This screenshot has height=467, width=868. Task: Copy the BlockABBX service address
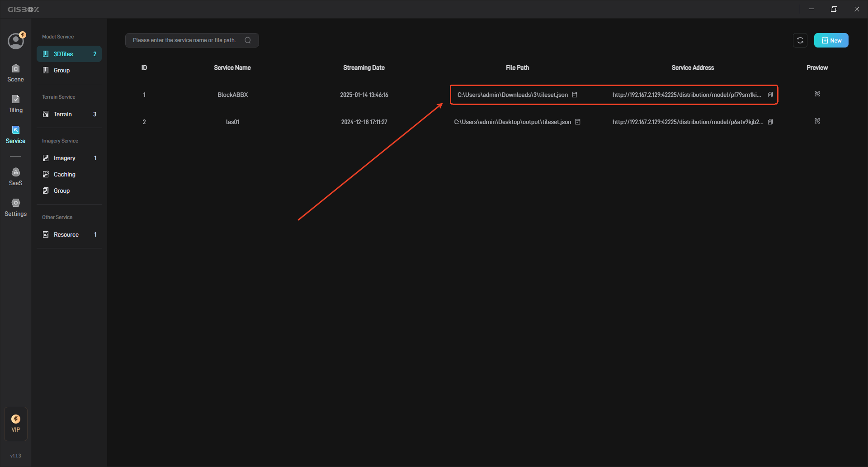[x=770, y=95]
